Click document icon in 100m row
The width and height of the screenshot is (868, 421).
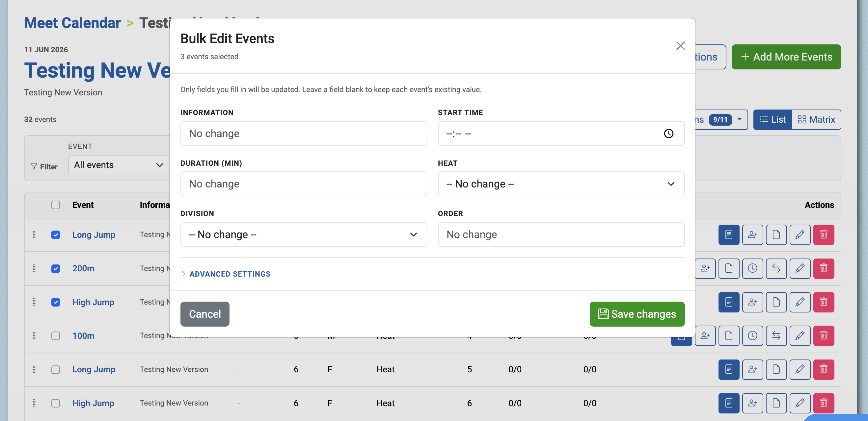click(729, 335)
